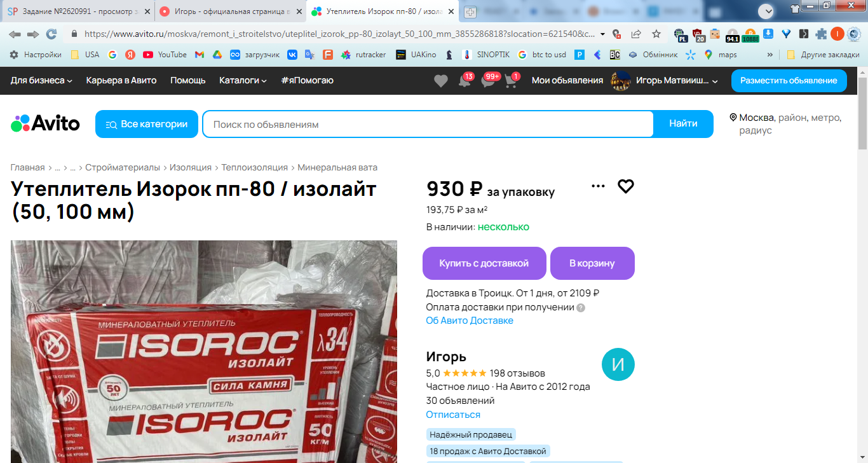The width and height of the screenshot is (868, 463).
Task: Click Купить с доставкой
Action: click(484, 263)
